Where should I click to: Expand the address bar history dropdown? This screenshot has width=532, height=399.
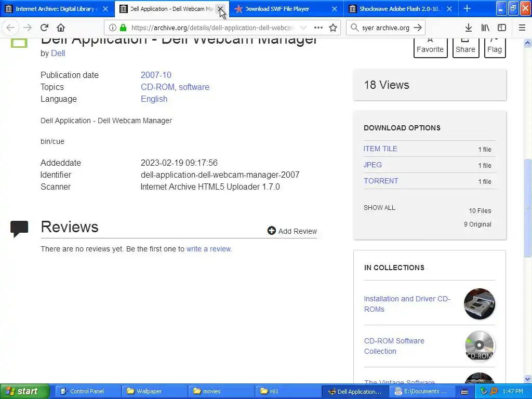point(303,28)
